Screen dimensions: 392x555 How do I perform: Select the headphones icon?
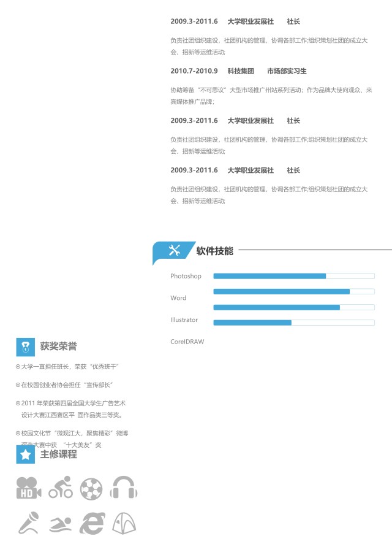pos(123,488)
